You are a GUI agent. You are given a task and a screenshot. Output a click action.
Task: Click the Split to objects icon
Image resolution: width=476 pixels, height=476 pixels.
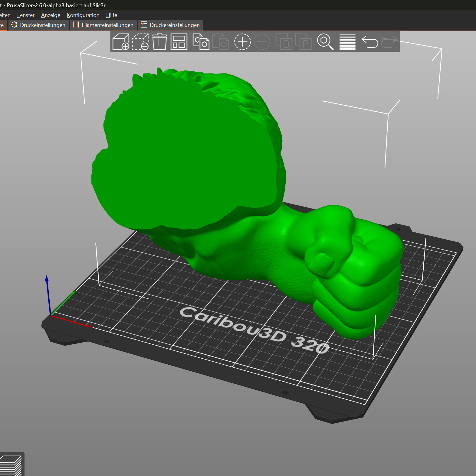tap(284, 42)
